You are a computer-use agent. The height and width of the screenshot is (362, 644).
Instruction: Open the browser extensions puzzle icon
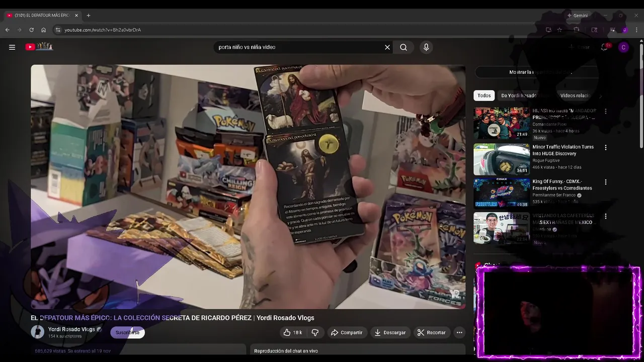[x=577, y=30]
